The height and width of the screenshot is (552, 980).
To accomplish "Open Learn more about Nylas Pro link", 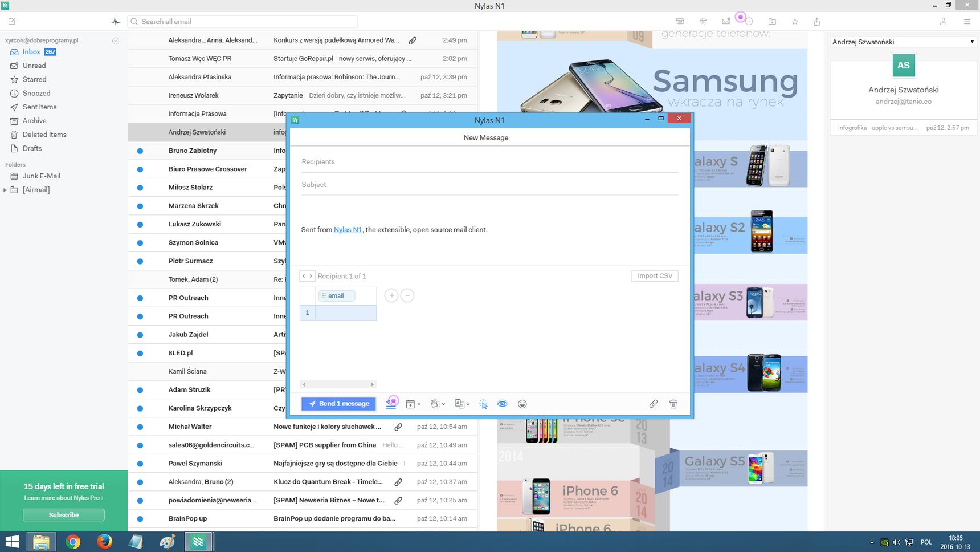I will point(63,498).
